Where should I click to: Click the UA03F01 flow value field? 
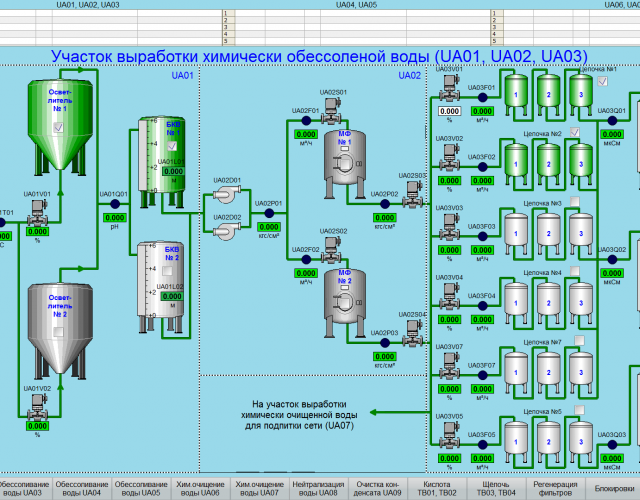click(482, 111)
